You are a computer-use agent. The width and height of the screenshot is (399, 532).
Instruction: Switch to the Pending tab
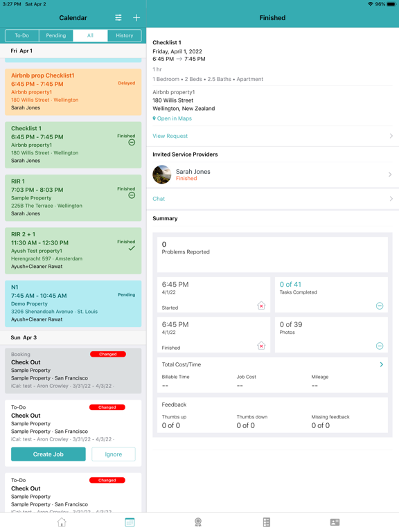56,35
